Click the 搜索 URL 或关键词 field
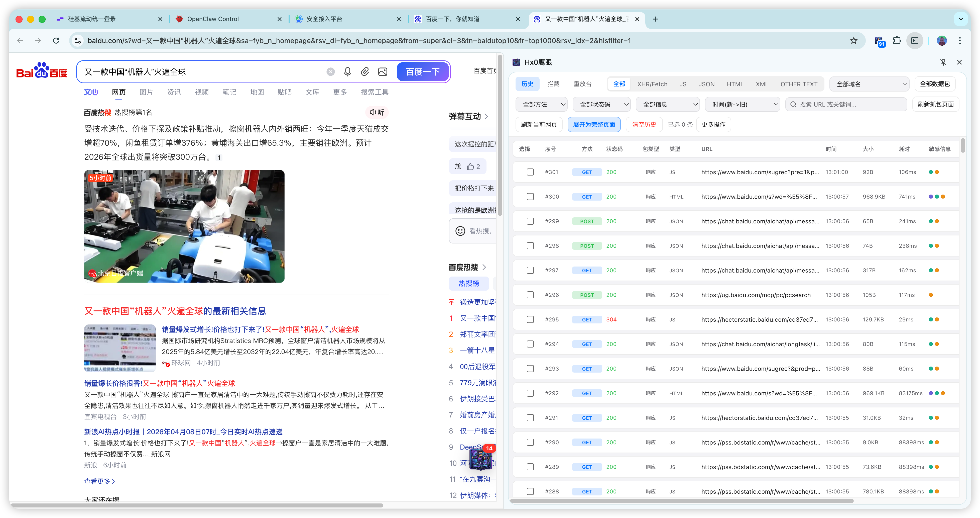Viewport: 980px width, 518px height. point(846,104)
